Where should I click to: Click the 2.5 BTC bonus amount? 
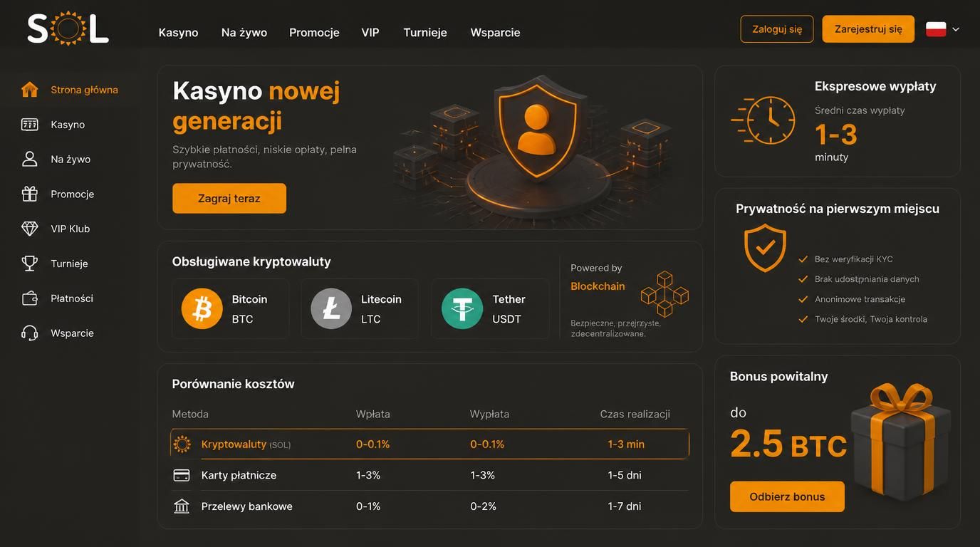click(788, 444)
